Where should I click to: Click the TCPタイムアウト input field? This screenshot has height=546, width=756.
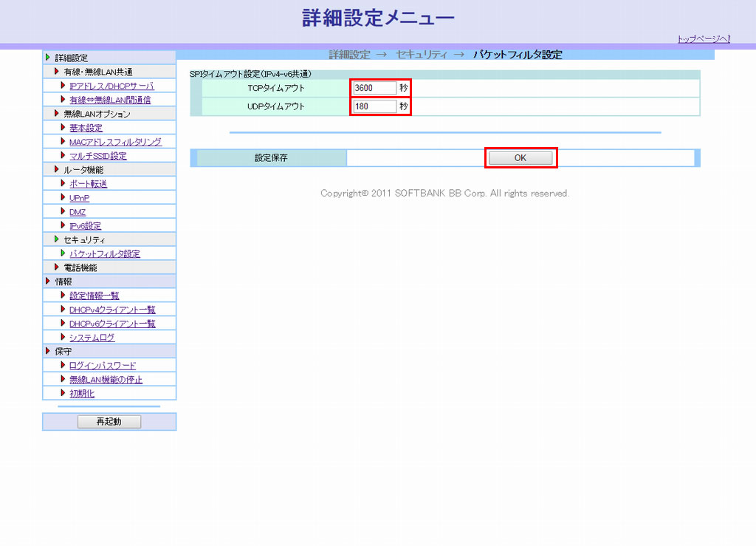point(374,88)
